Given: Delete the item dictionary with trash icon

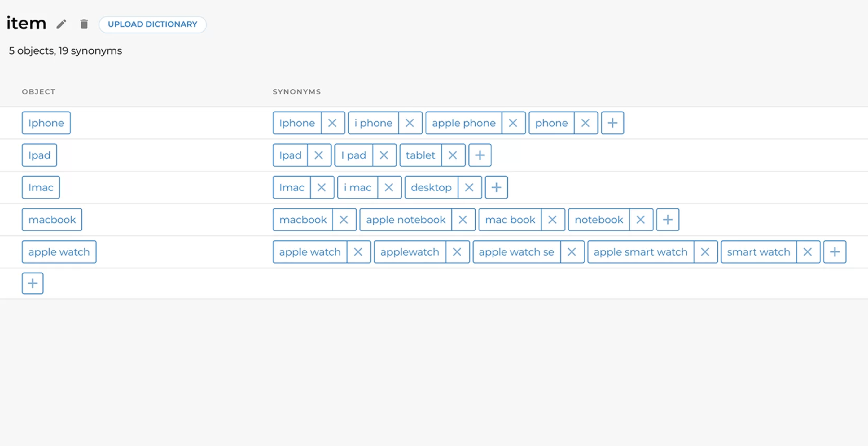Looking at the screenshot, I should 84,24.
